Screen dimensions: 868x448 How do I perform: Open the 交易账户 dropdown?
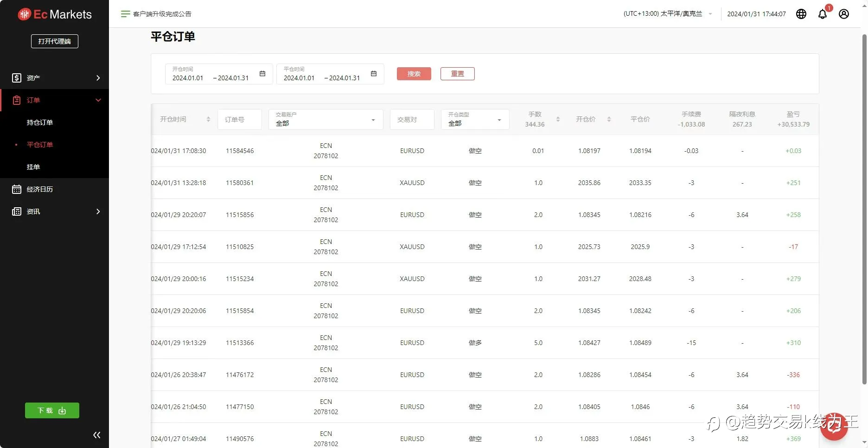coord(326,119)
